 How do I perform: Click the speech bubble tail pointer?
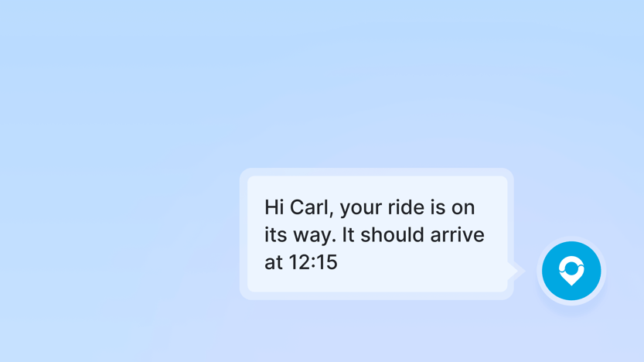[514, 271]
